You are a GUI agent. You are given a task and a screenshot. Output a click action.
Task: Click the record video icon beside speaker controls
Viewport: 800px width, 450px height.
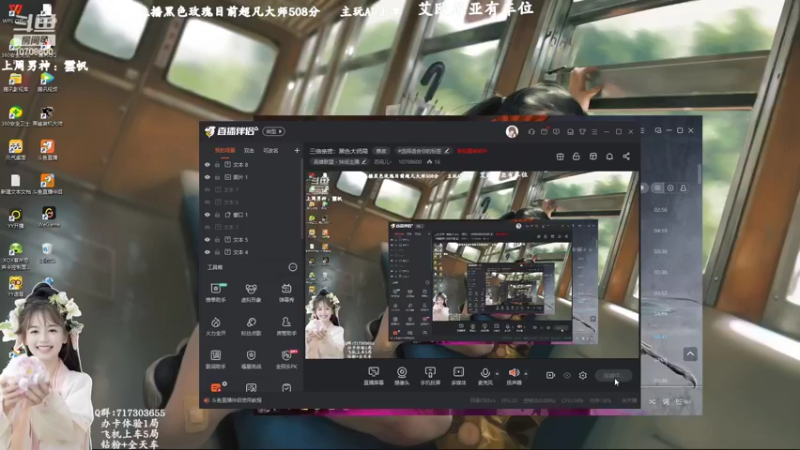(x=550, y=376)
